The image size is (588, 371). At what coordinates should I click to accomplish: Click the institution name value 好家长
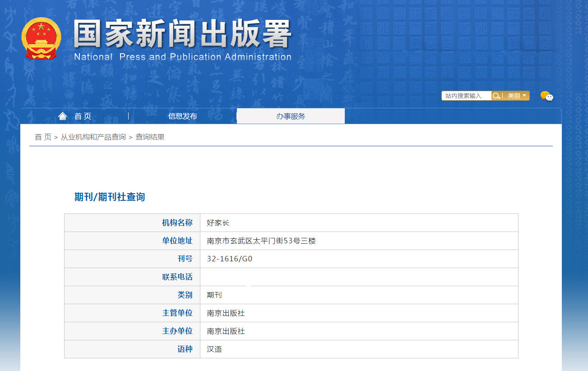tap(218, 223)
